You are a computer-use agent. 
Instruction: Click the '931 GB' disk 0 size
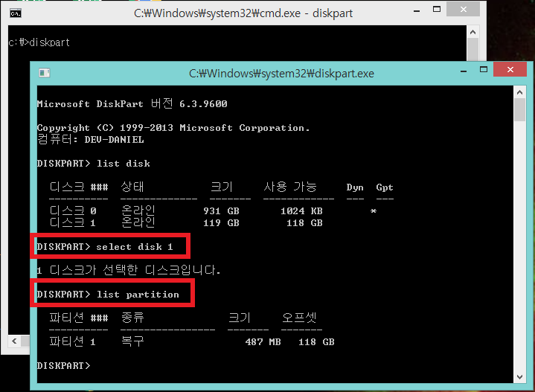pos(221,211)
